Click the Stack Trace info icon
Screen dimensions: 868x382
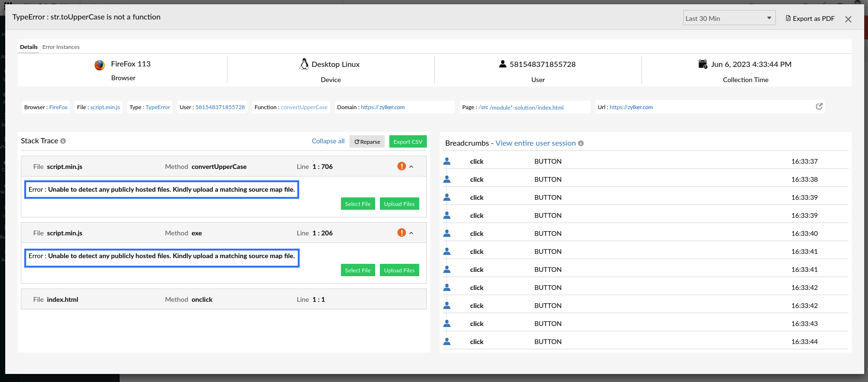click(63, 141)
